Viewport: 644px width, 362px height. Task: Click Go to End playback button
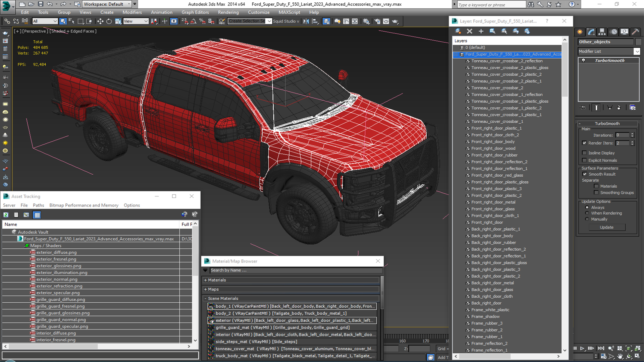(601, 349)
